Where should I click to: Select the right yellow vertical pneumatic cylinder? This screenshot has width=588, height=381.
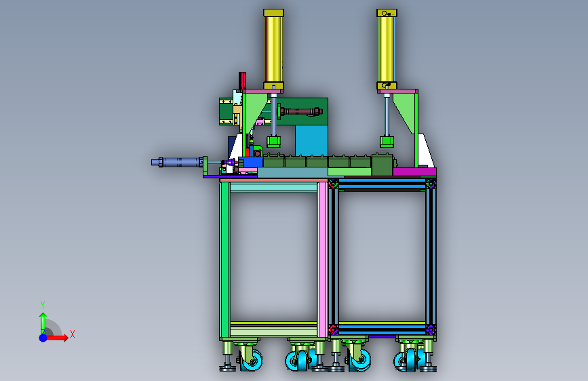point(387,49)
